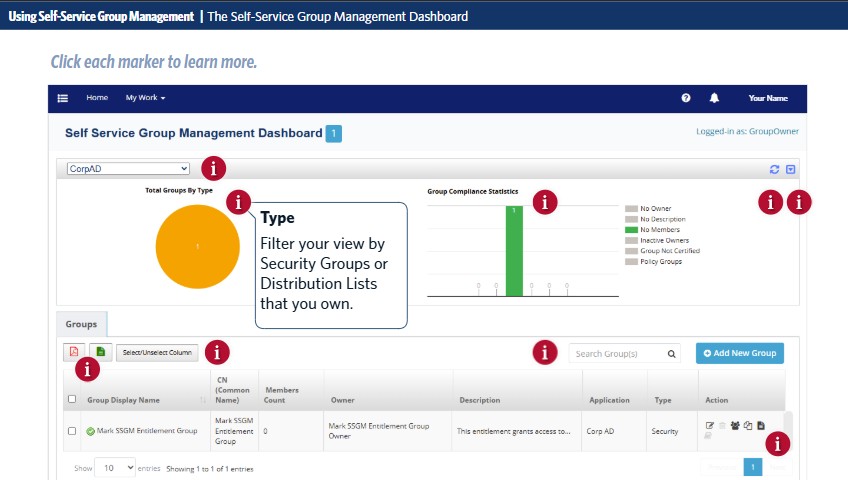The image size is (848, 480).
Task: Open the Your Name user menu
Action: (768, 98)
